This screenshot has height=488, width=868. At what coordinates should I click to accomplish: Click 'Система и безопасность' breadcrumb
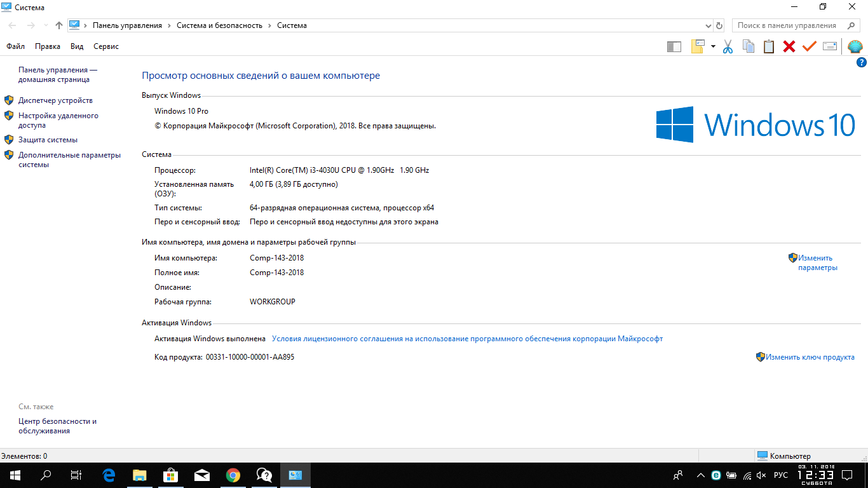(219, 25)
